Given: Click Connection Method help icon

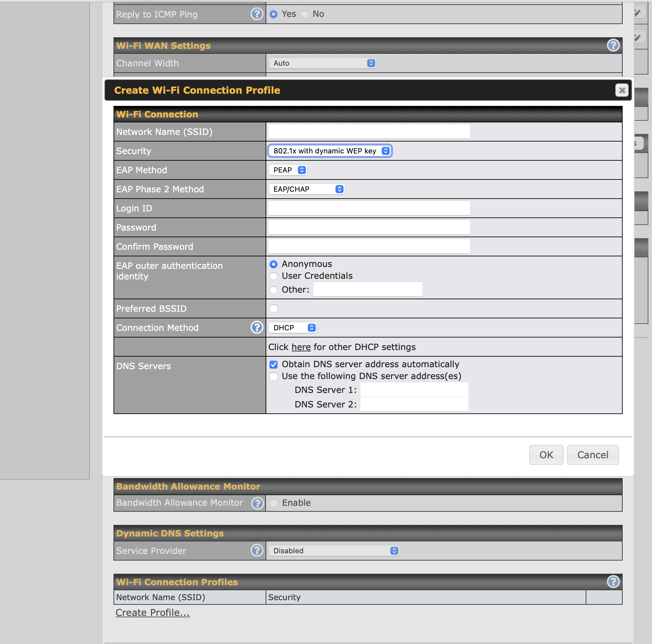Looking at the screenshot, I should tap(257, 328).
